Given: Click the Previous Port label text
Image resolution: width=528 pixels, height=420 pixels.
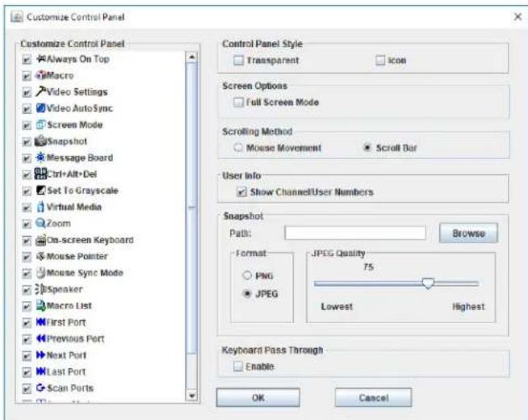Looking at the screenshot, I should point(75,338).
